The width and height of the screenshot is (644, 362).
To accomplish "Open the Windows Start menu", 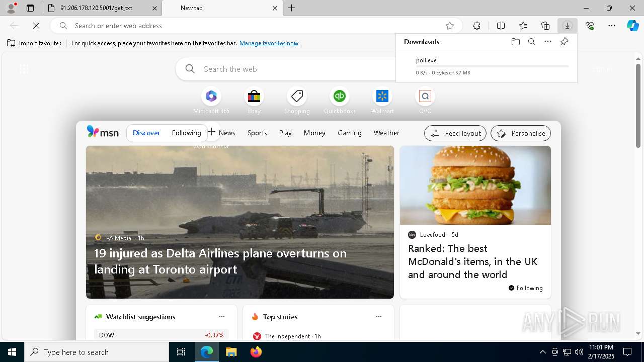I will [x=12, y=352].
